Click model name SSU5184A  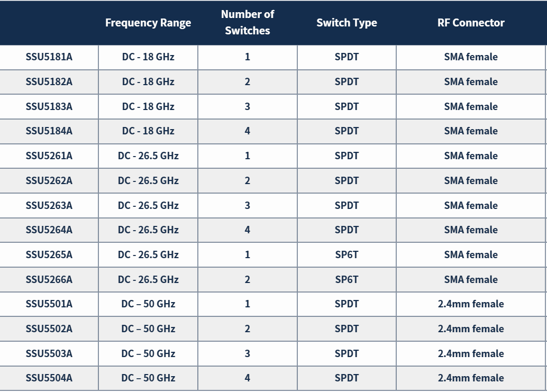[49, 131]
